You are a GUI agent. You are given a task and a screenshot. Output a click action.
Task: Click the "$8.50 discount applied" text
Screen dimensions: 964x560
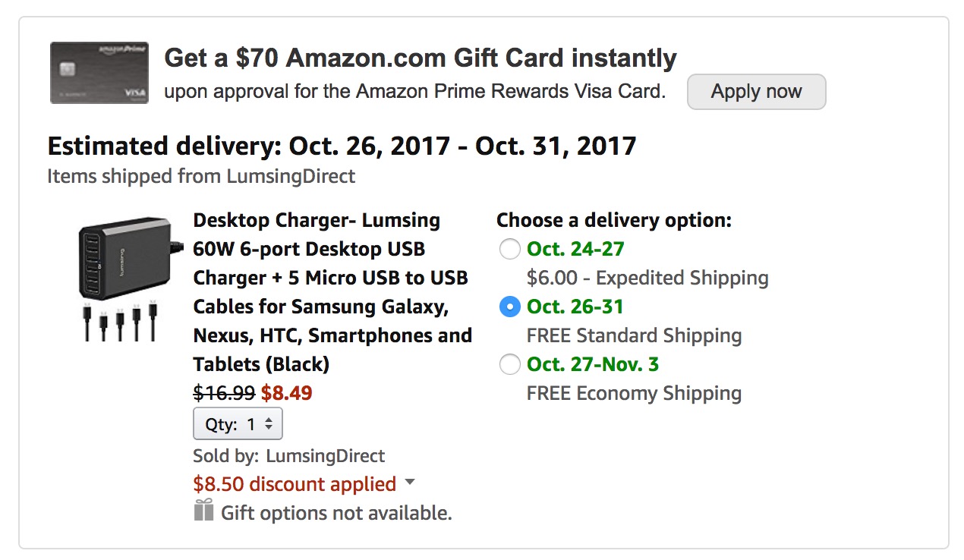(x=295, y=483)
